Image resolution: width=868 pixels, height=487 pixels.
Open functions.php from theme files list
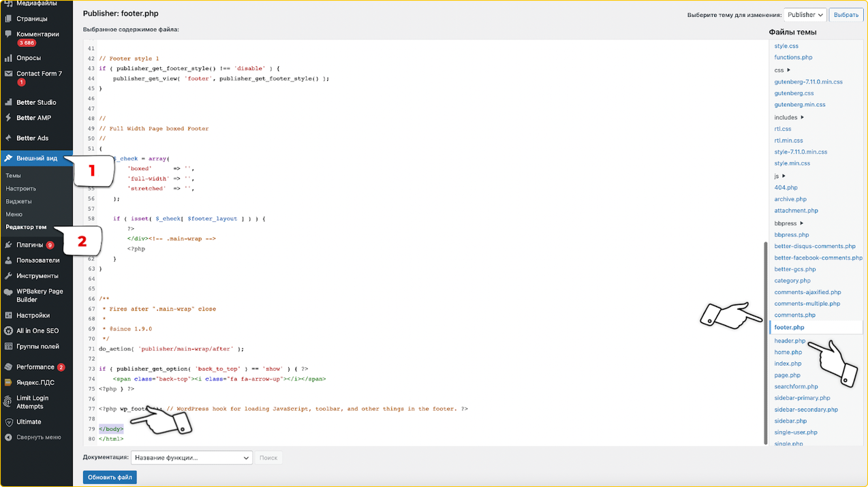coord(793,57)
